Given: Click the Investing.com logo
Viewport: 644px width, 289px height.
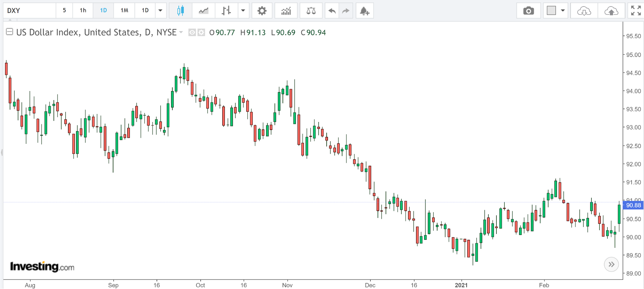Looking at the screenshot, I should pyautogui.click(x=42, y=266).
